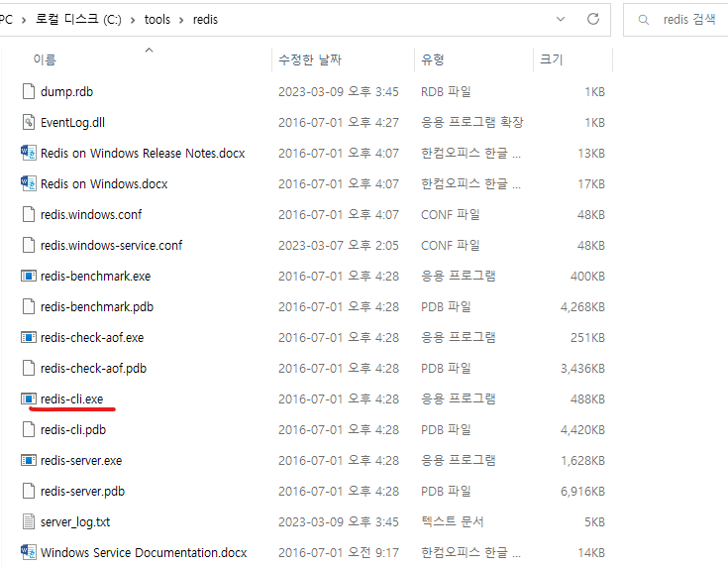Go to 로컬 디스크 (C:) in breadcrumb
This screenshot has width=728, height=568.
coord(78,20)
